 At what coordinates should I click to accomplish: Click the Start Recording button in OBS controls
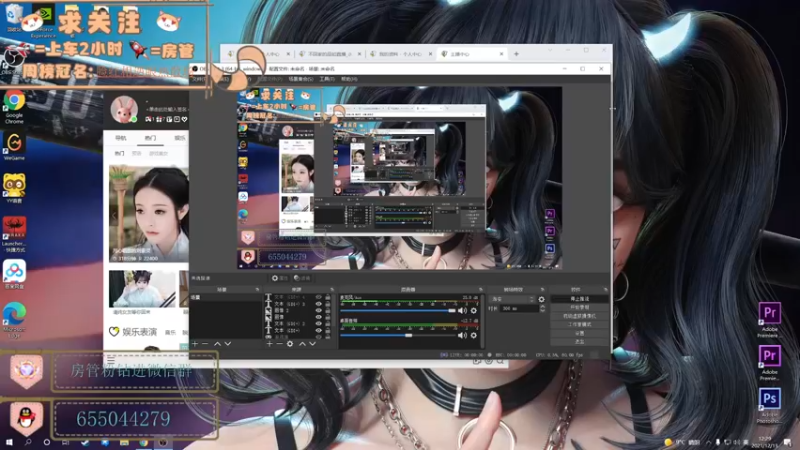pos(580,308)
